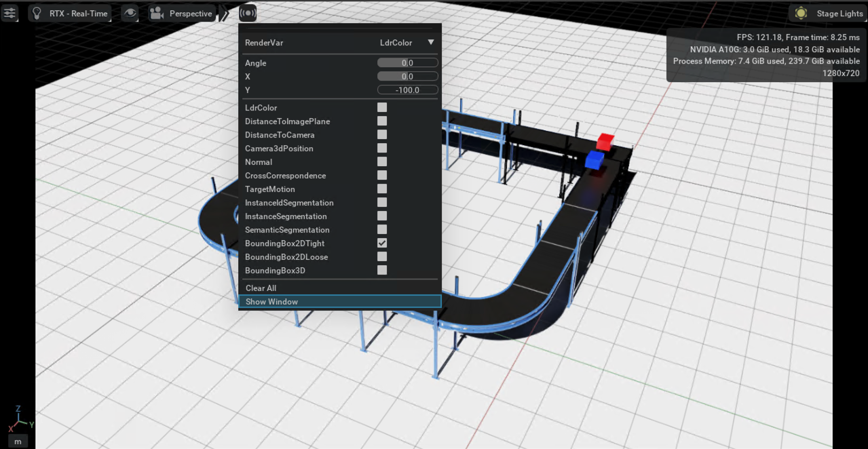The image size is (868, 449).
Task: Click the synthetic data sensor icon
Action: point(248,13)
